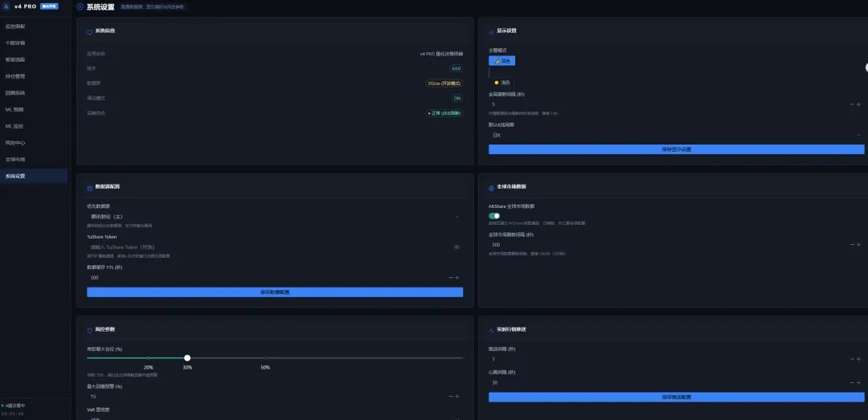Click the shield icon of 风控参数 card
The width and height of the screenshot is (868, 420).
click(x=90, y=330)
